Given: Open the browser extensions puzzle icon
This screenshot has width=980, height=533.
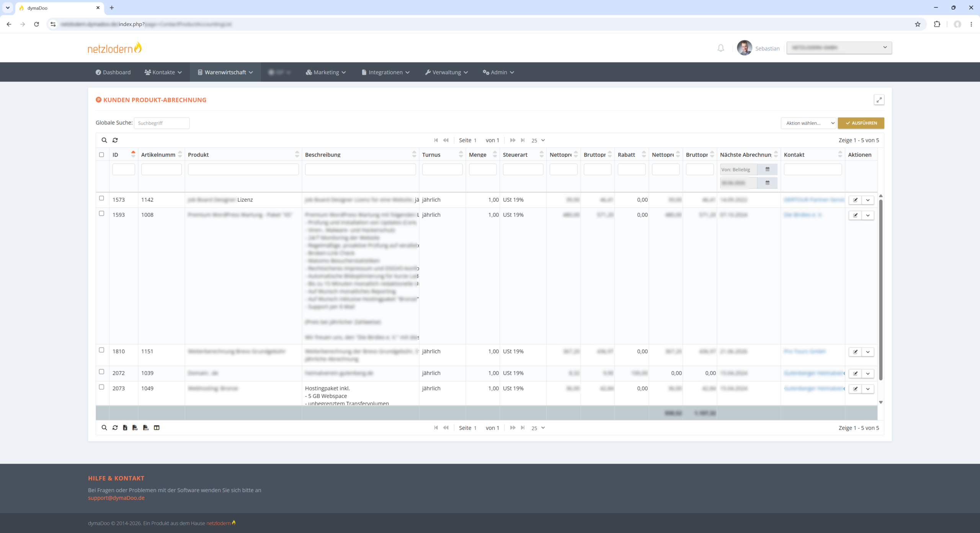Looking at the screenshot, I should coord(937,24).
